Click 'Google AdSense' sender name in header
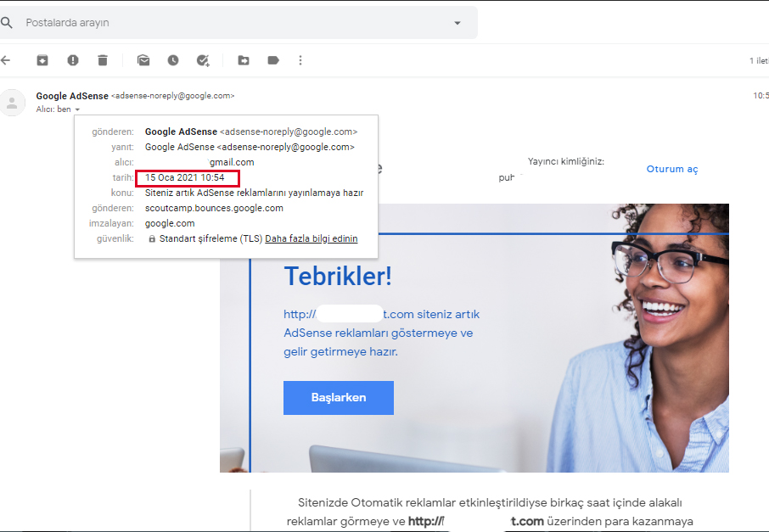The width and height of the screenshot is (769, 532). tap(72, 96)
